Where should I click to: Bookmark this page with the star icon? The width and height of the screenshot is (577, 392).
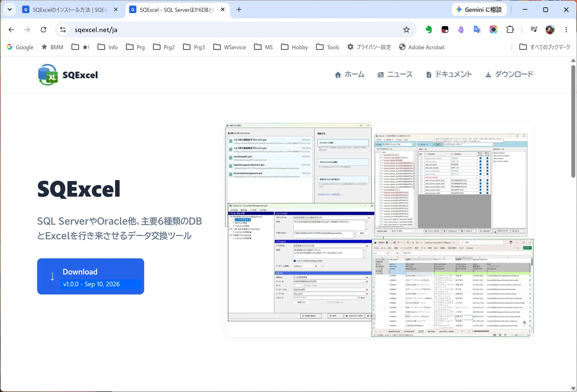(406, 30)
